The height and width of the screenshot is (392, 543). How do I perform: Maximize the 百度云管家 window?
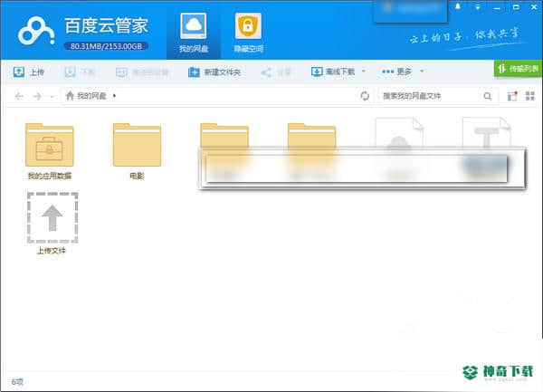point(516,7)
